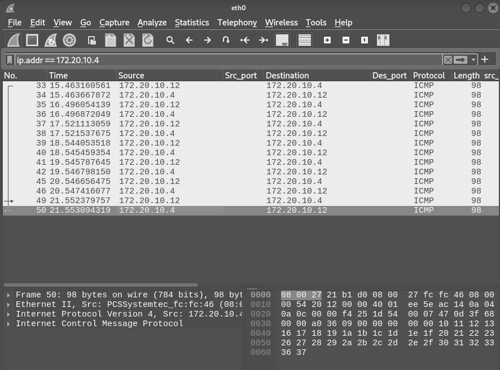500x370 pixels.
Task: Open the Analyze menu
Action: [x=152, y=23]
